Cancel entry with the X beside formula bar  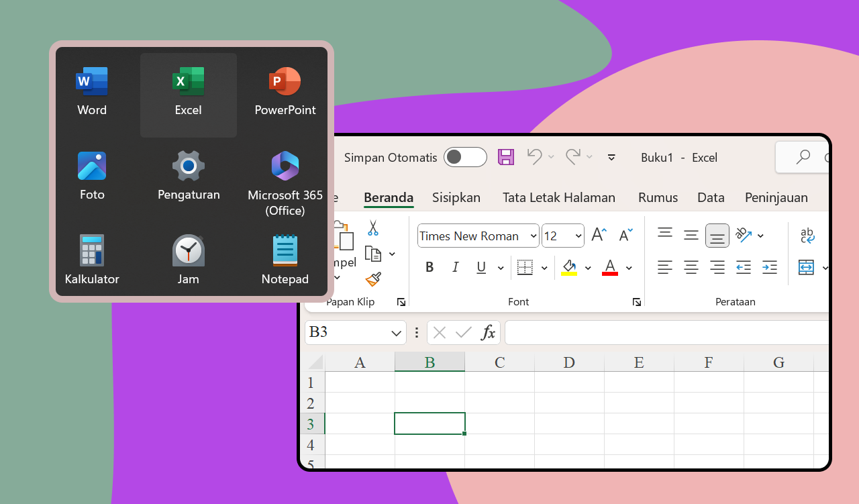pyautogui.click(x=440, y=332)
